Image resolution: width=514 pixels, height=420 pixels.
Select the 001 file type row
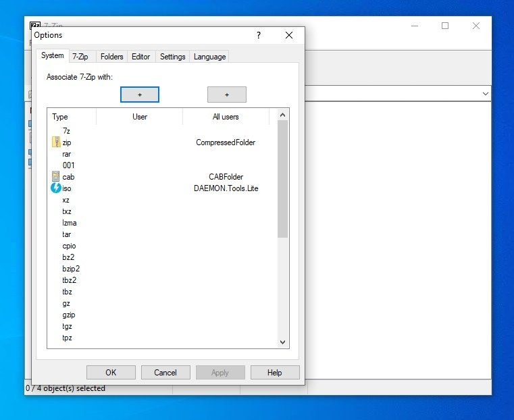(162, 165)
